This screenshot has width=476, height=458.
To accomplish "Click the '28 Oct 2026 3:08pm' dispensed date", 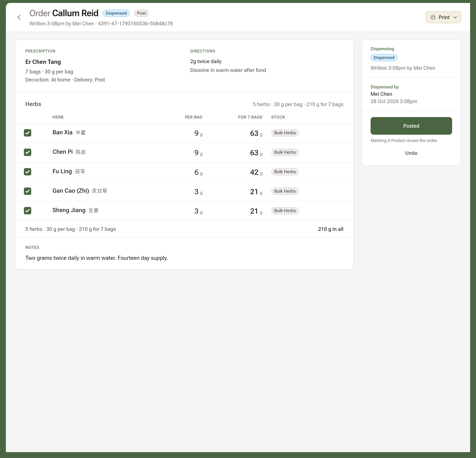I will [x=394, y=101].
